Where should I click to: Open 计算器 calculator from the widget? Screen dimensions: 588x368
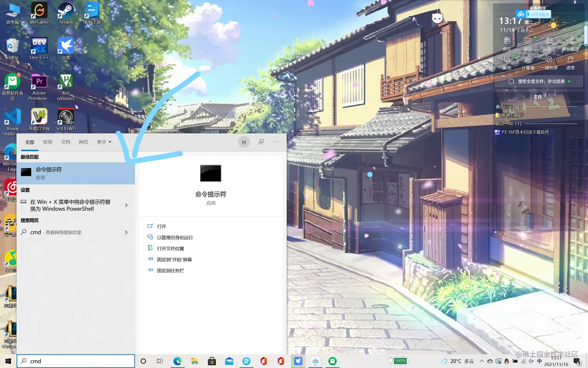(x=528, y=63)
